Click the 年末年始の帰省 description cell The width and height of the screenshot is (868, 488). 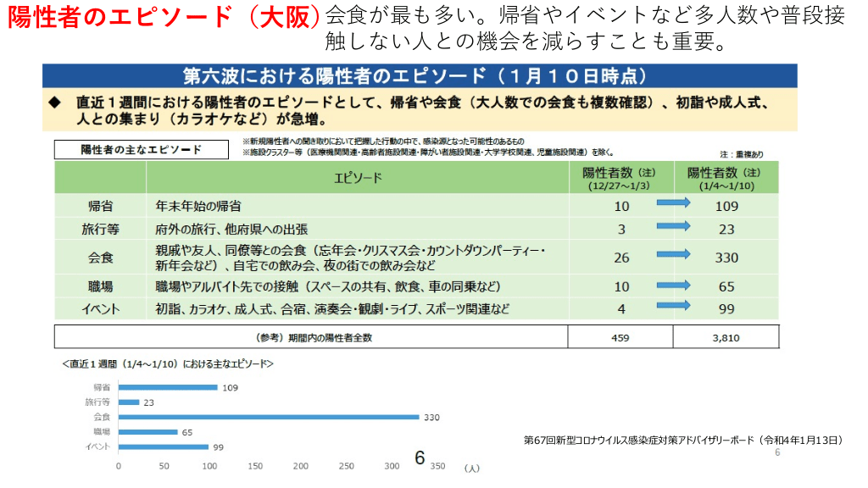tap(198, 206)
